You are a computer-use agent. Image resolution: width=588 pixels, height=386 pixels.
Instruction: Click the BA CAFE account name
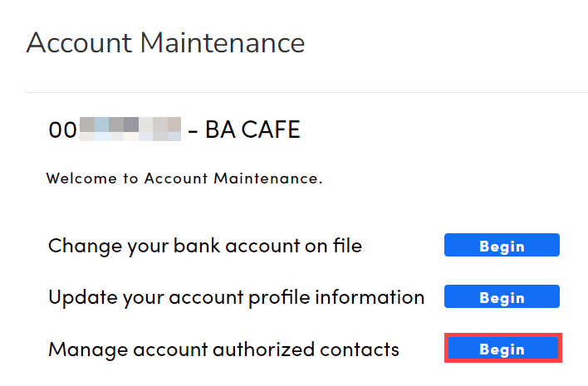[x=252, y=130]
